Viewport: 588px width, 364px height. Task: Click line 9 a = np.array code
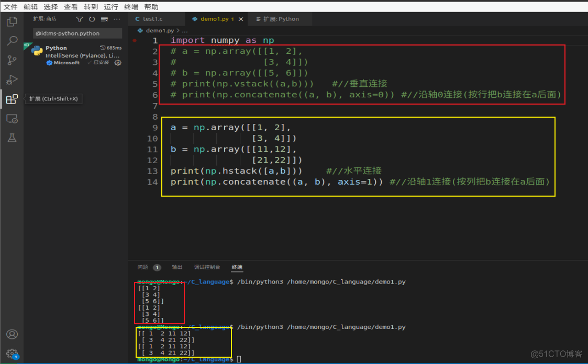click(x=230, y=127)
